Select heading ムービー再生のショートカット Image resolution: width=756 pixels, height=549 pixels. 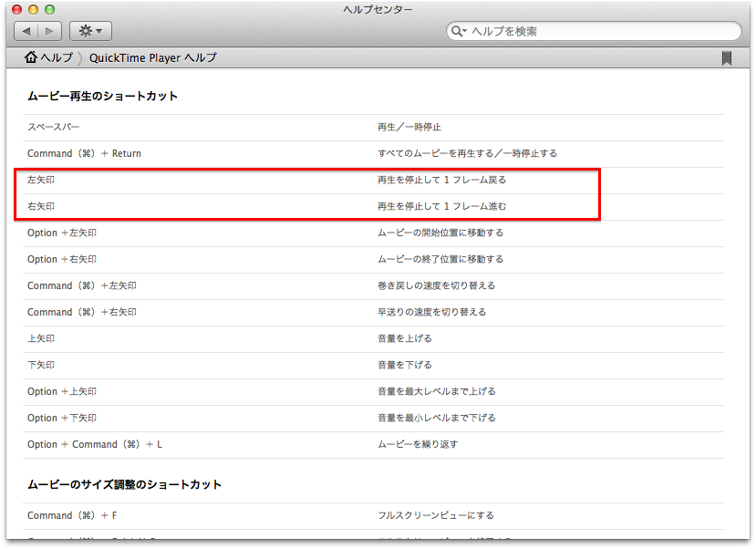tap(103, 96)
